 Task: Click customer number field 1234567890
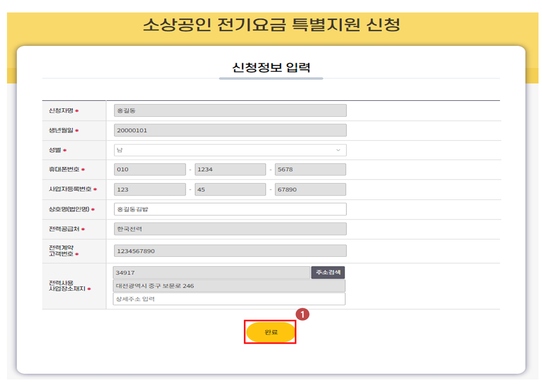click(230, 251)
